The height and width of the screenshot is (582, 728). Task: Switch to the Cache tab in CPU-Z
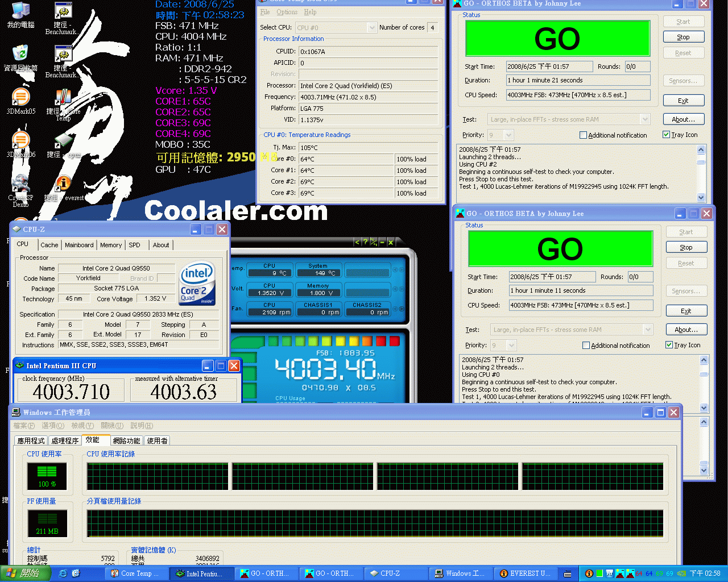[49, 245]
